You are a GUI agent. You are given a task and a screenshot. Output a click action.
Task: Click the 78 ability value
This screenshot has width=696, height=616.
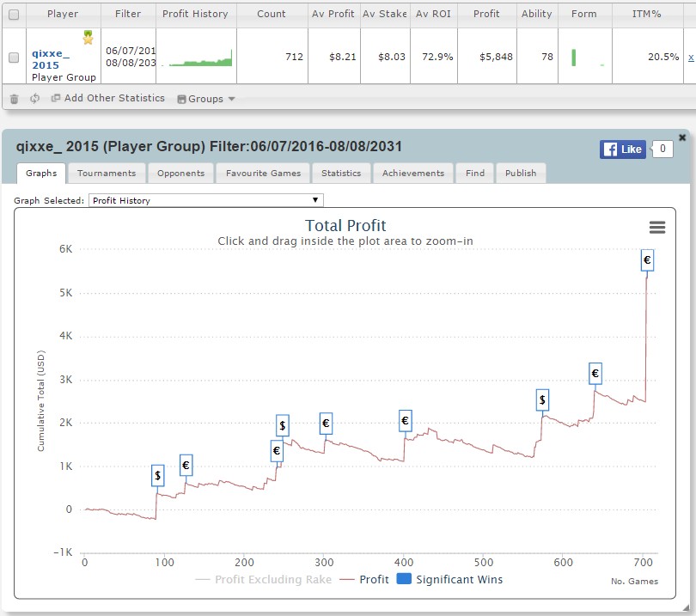click(x=547, y=57)
